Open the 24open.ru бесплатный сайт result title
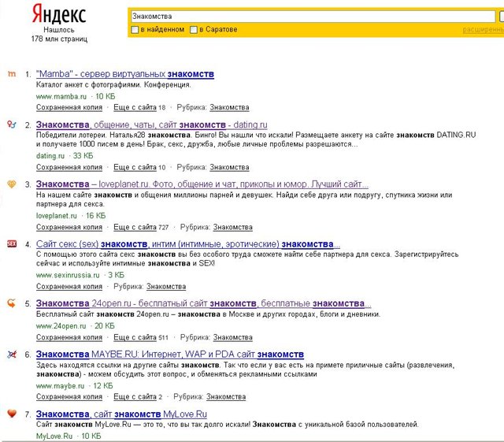Screen dimensions: 504x442 [203, 303]
